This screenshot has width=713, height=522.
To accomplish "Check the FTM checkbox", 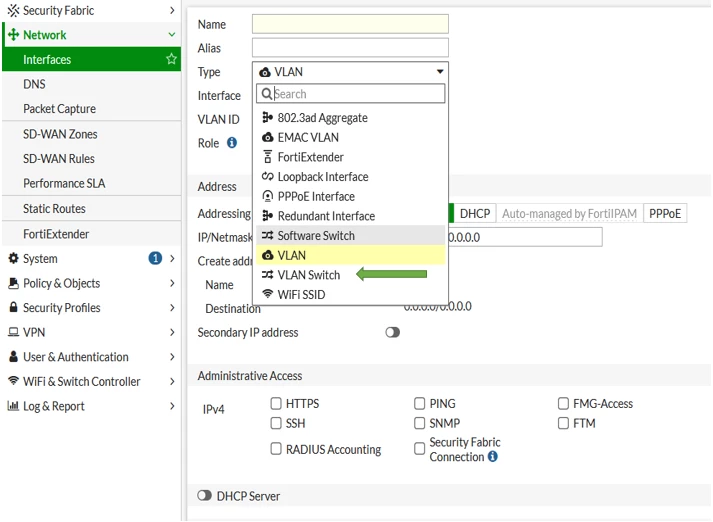I will point(563,423).
